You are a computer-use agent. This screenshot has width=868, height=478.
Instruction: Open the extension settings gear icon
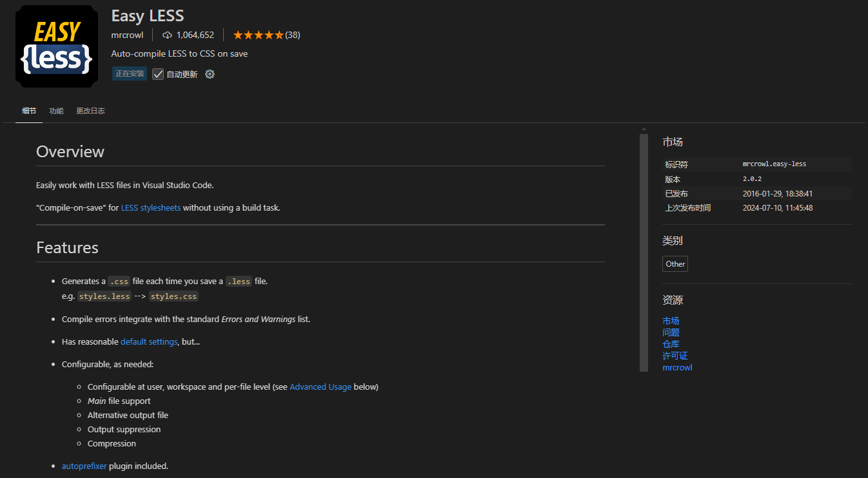210,74
